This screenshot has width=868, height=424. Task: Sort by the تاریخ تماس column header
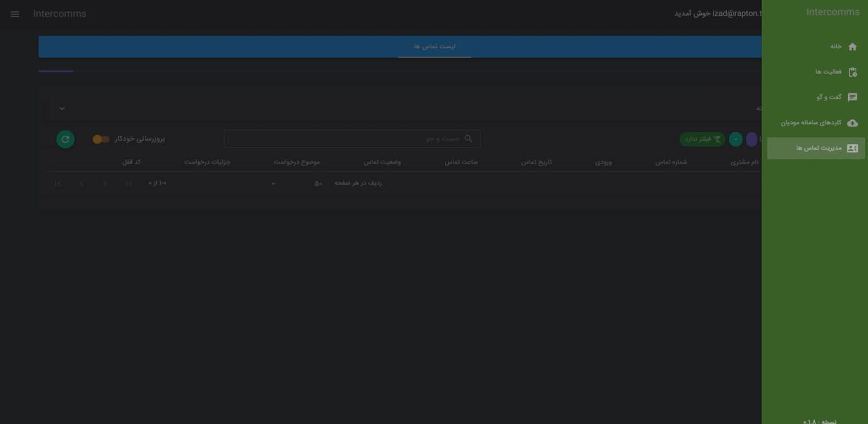(x=536, y=162)
